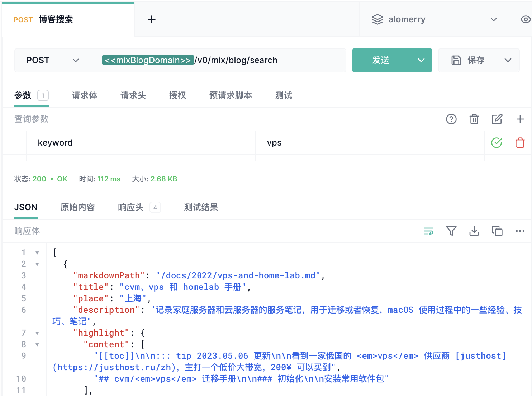Open a new request tab with plus
532x396 pixels.
(152, 19)
